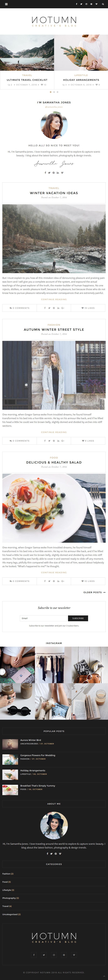Open Autumn Winter Street Style post title
The height and width of the screenshot is (980, 108).
[54, 329]
